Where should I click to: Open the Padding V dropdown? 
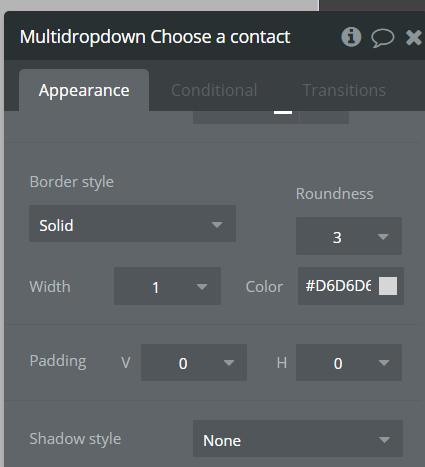click(194, 363)
